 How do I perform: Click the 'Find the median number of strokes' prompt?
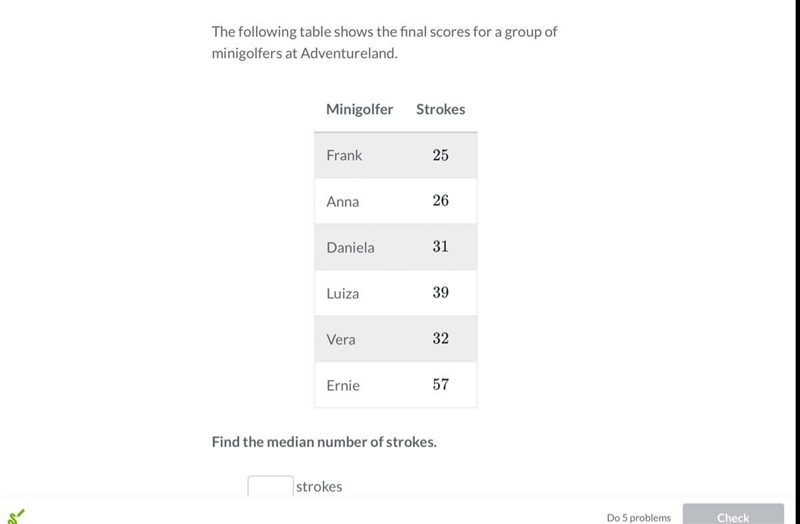(x=324, y=442)
